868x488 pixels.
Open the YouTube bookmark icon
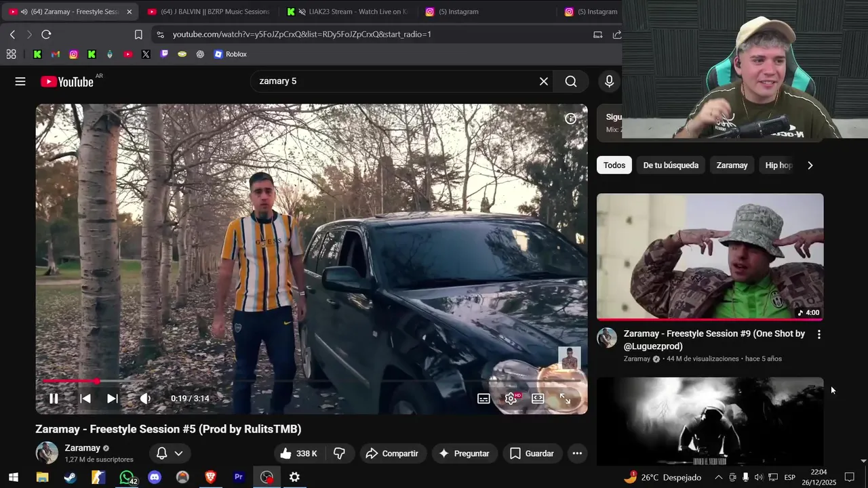click(128, 54)
